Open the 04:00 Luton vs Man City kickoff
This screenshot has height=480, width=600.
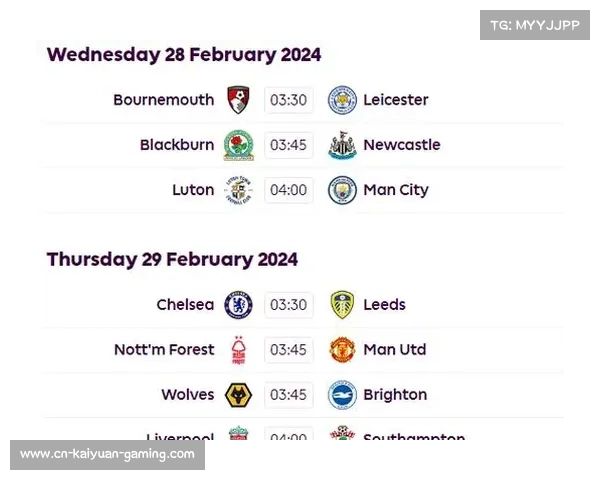[x=289, y=190]
